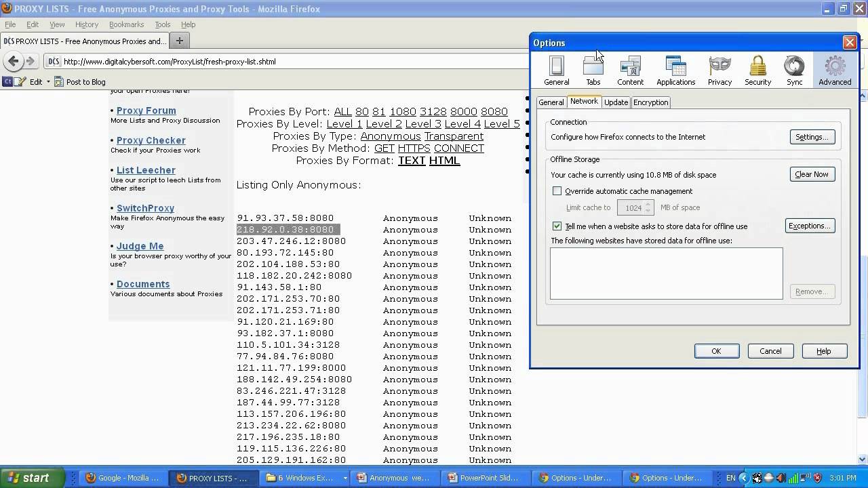Go back using the browser back arrow

click(14, 61)
